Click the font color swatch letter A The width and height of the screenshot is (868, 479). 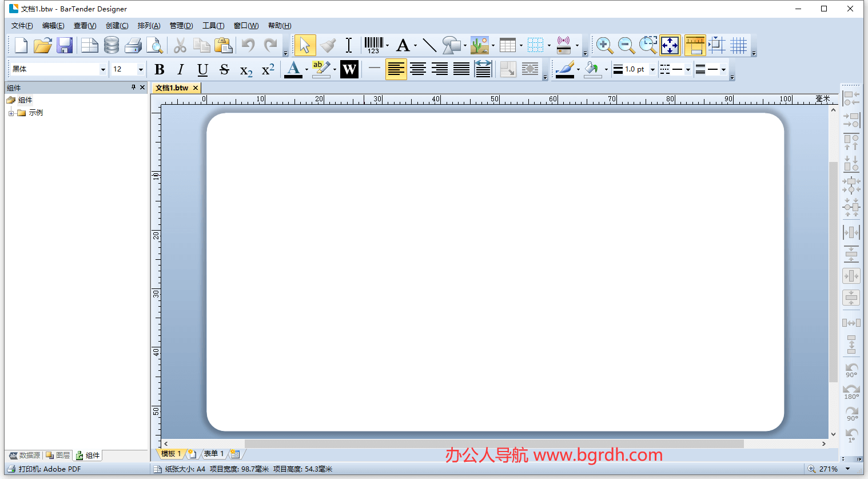tap(293, 69)
